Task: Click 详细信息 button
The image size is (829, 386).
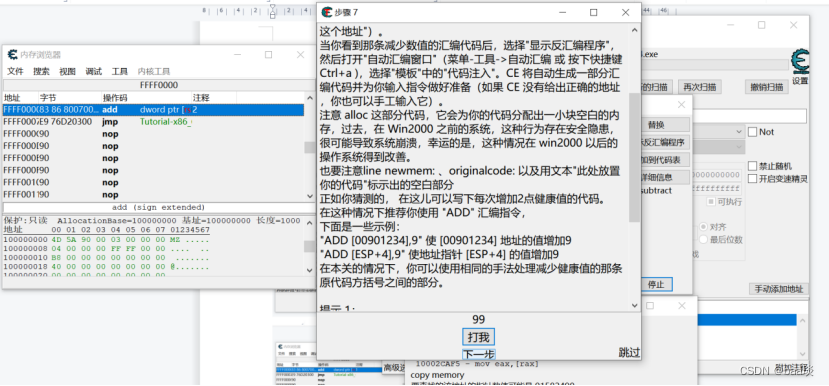Action: click(x=665, y=177)
